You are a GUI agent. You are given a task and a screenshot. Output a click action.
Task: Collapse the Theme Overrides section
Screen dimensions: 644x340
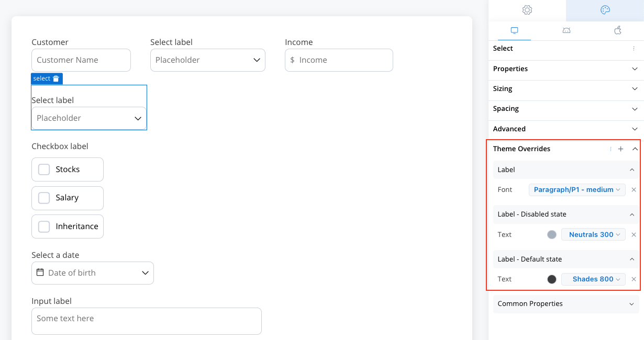tap(635, 149)
